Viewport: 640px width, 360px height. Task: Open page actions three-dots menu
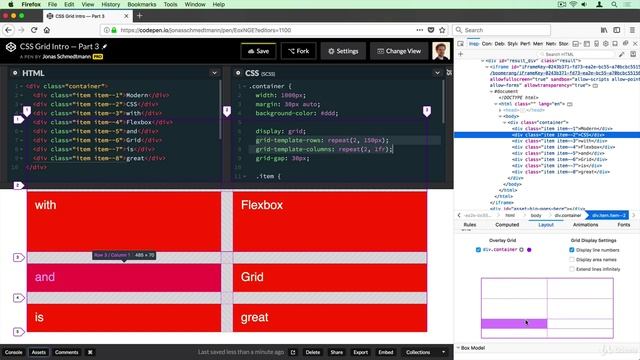point(420,30)
